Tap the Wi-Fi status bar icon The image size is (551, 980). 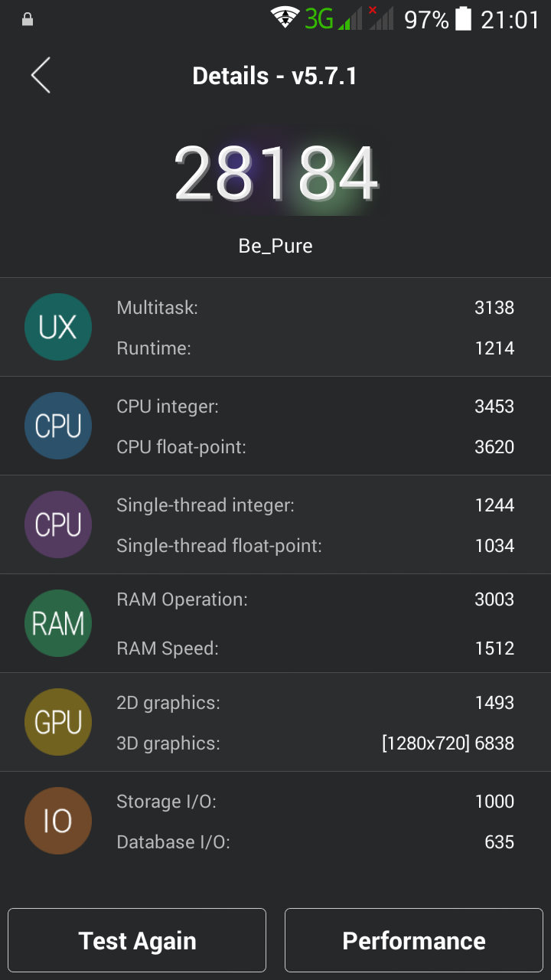[x=285, y=18]
